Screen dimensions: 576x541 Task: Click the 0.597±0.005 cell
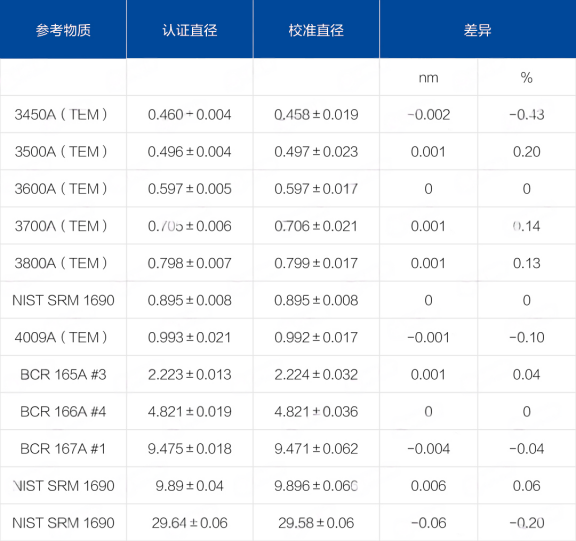190,189
